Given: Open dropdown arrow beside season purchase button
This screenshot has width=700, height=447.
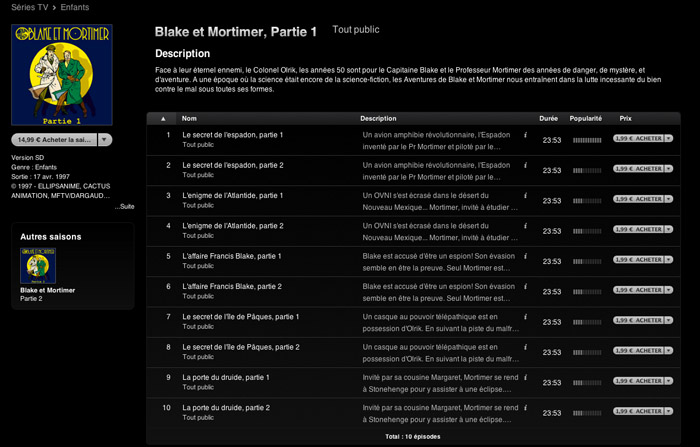Looking at the screenshot, I should click(x=104, y=140).
